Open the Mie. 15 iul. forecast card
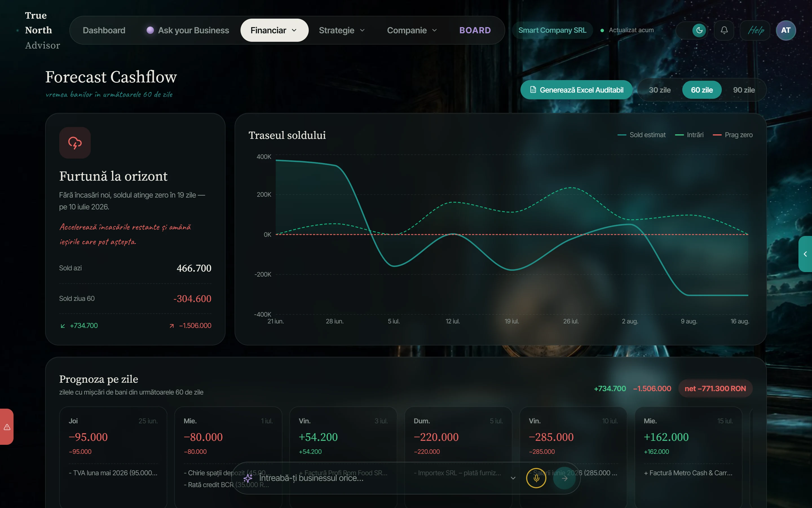This screenshot has height=508, width=812. 688,457
